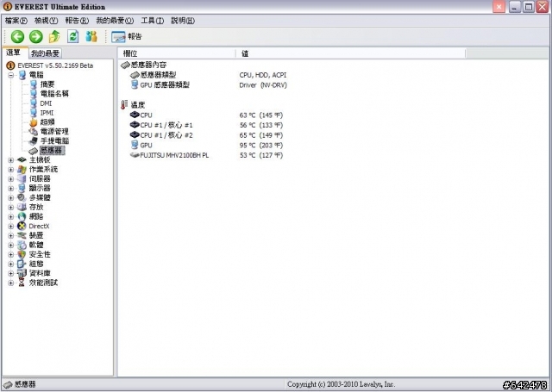552x392 pixels.
Task: Expand the 裝置 tree node
Action: (11, 235)
